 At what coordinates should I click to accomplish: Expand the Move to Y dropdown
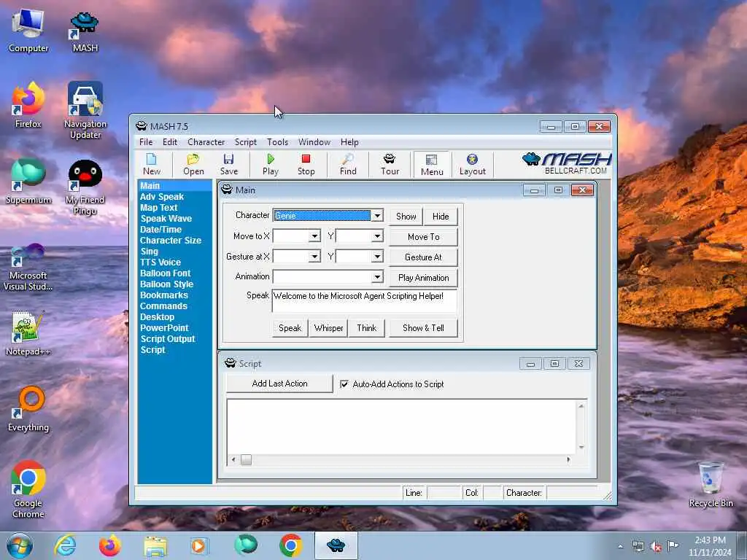(377, 236)
